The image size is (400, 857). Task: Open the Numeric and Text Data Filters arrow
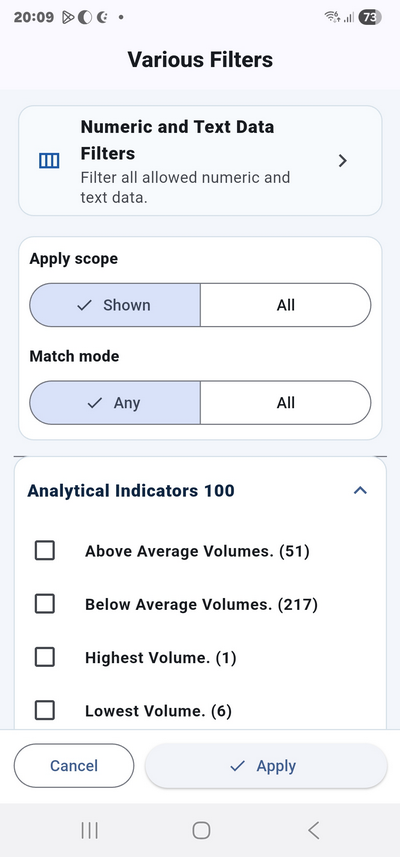click(x=343, y=161)
